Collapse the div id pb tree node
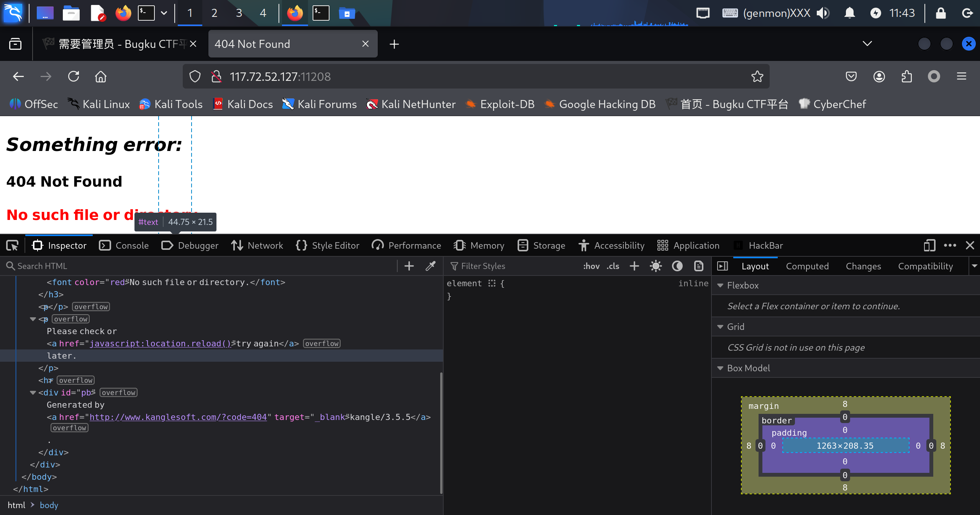 click(33, 392)
